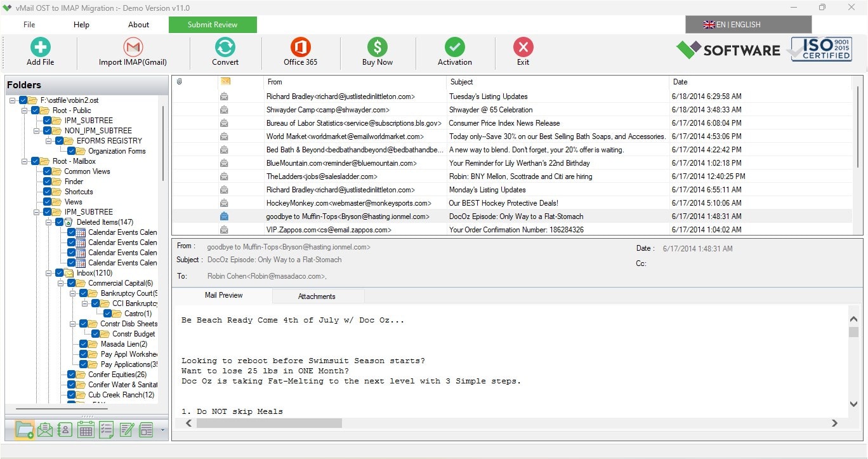Open the notes pencil icon in bottom bar
Screen dimensions: 868x459
tap(126, 430)
